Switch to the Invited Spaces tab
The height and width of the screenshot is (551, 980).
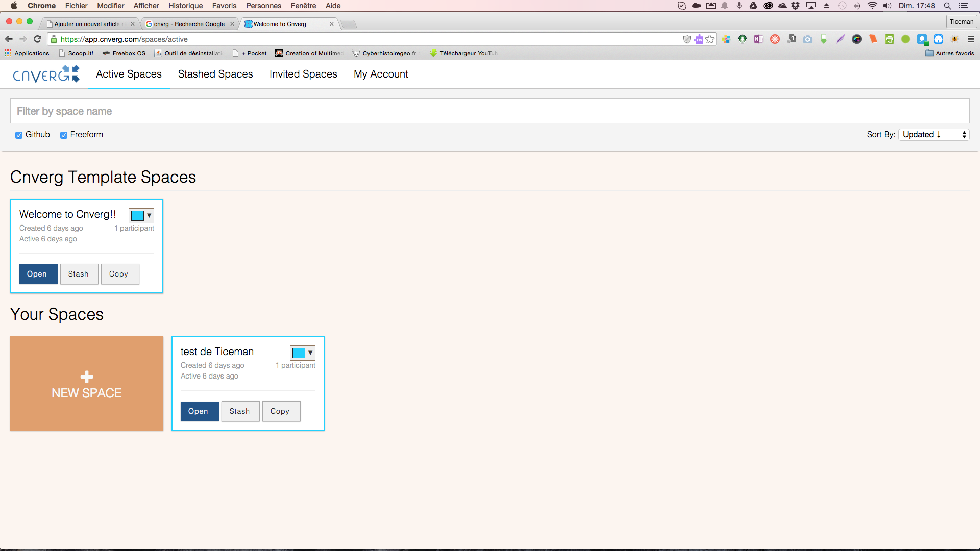coord(303,74)
